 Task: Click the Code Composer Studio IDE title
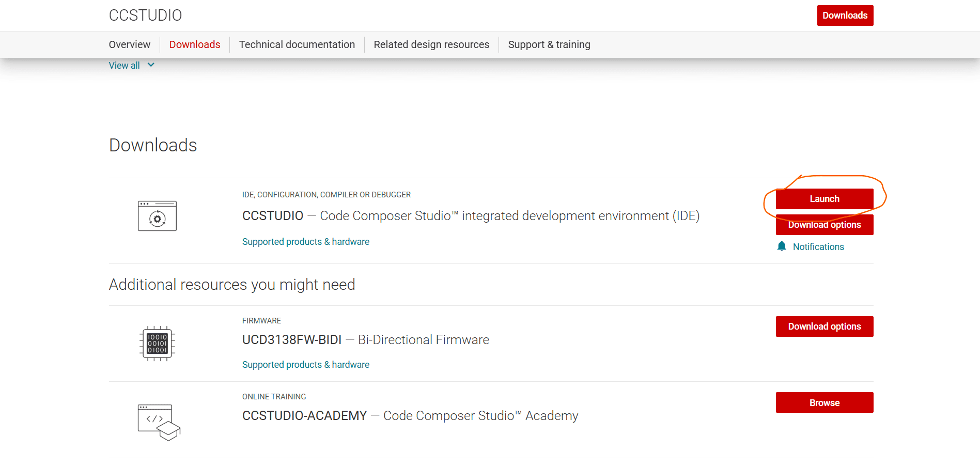(x=471, y=216)
